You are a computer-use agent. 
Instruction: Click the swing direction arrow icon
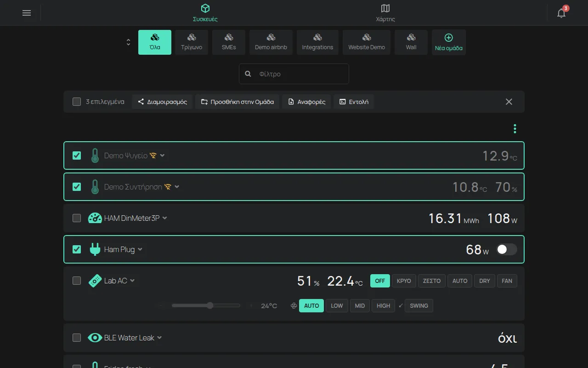(401, 305)
